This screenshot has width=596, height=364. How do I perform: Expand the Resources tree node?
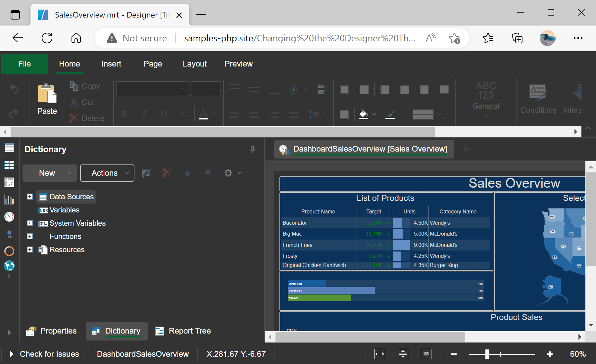click(30, 250)
